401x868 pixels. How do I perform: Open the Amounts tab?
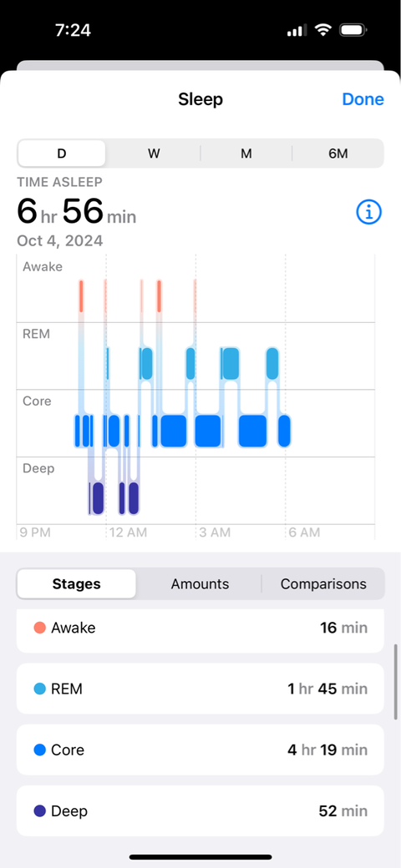point(200,583)
